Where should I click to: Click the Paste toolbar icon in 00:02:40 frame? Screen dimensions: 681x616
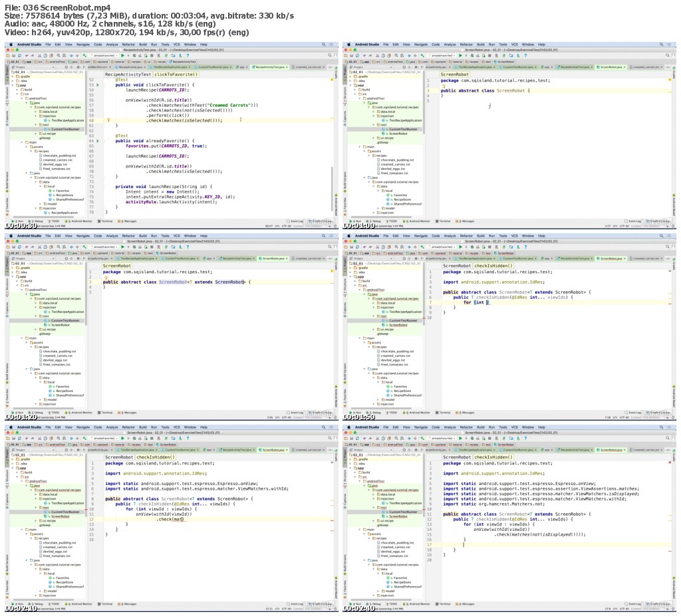389,439
